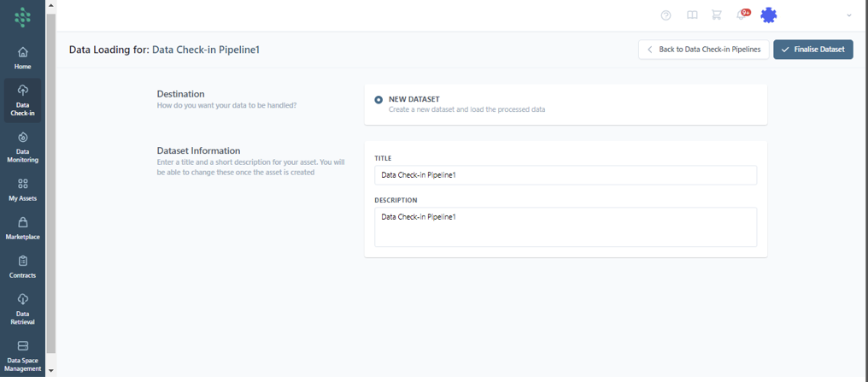The height and width of the screenshot is (382, 868).
Task: Click into the Title input field
Action: [x=565, y=175]
